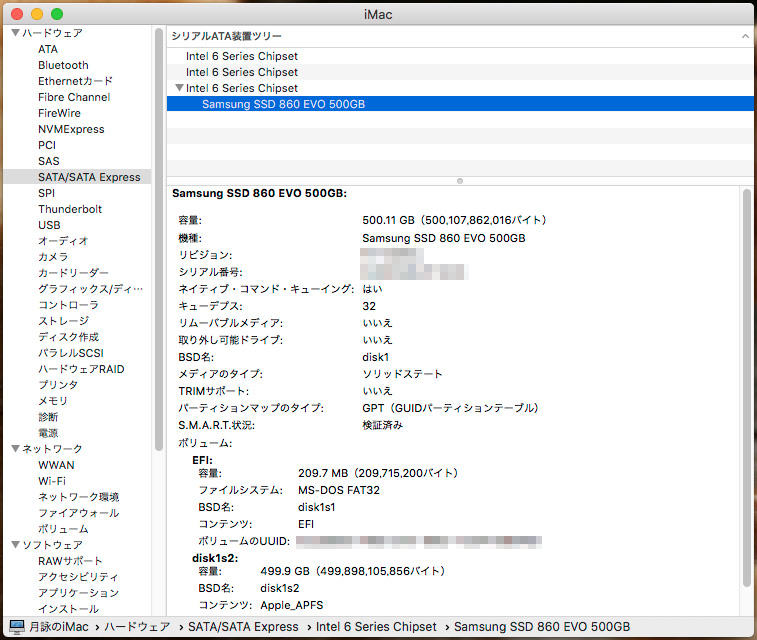
Task: Click SATA/SATA Express in the path bar
Action: pyautogui.click(x=243, y=626)
